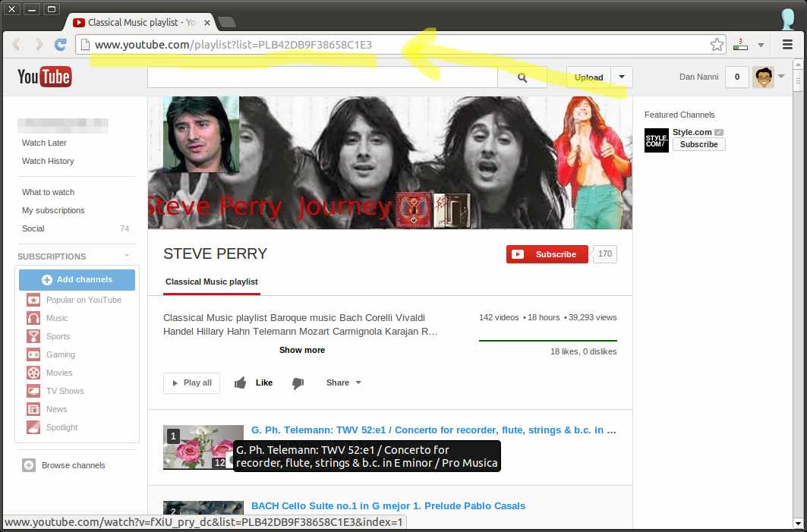The image size is (807, 532).
Task: Click the Browse channels plus icon
Action: click(29, 466)
